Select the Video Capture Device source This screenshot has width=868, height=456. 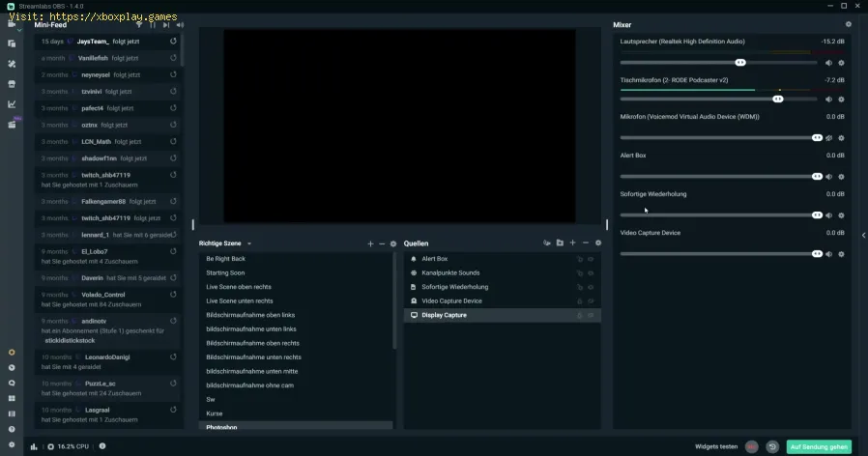(502, 301)
